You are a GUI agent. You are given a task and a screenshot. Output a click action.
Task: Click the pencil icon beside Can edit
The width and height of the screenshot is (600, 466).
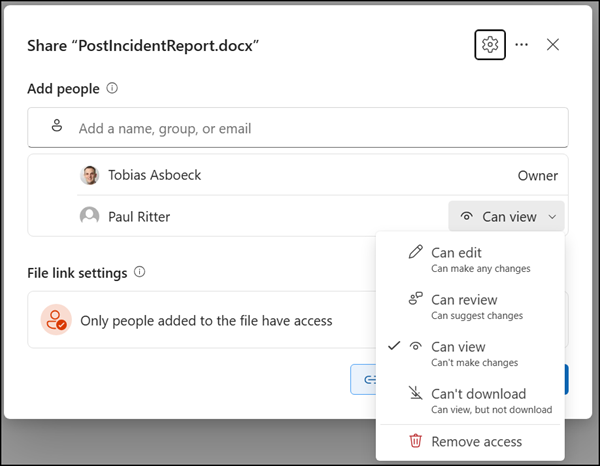416,252
